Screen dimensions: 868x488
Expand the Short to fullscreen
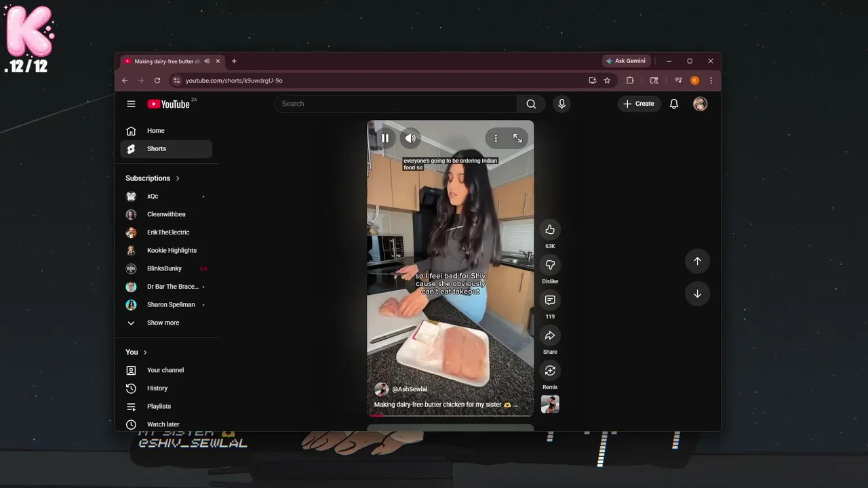(517, 138)
